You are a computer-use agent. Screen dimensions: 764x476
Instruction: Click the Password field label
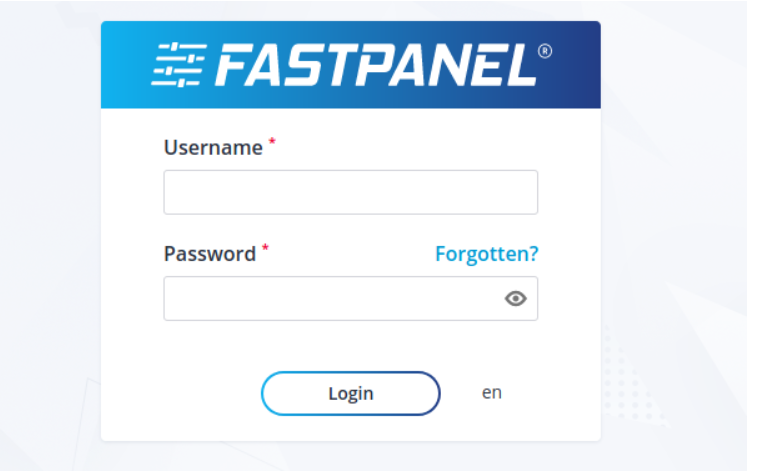click(210, 254)
